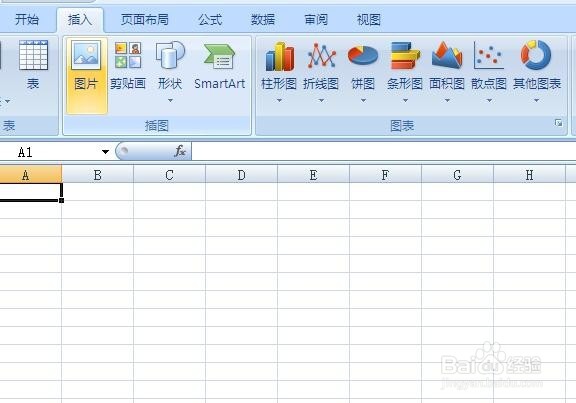Select column F header

point(386,175)
